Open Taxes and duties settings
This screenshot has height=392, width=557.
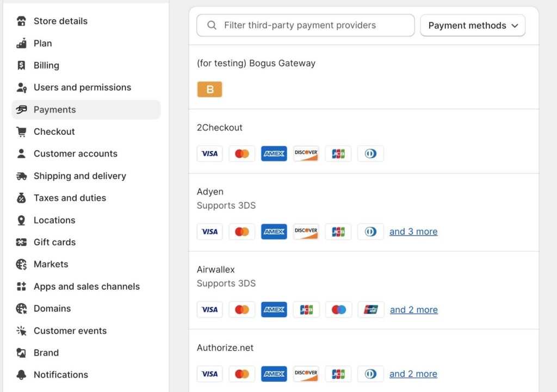(70, 198)
